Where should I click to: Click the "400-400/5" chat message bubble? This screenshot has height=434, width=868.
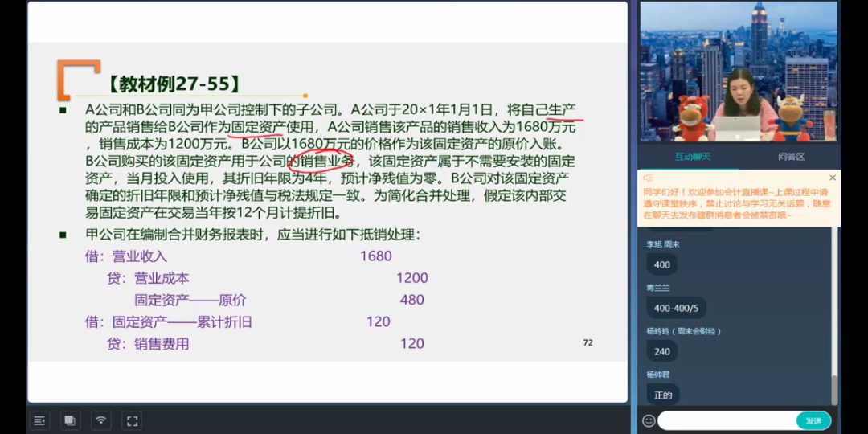(675, 308)
